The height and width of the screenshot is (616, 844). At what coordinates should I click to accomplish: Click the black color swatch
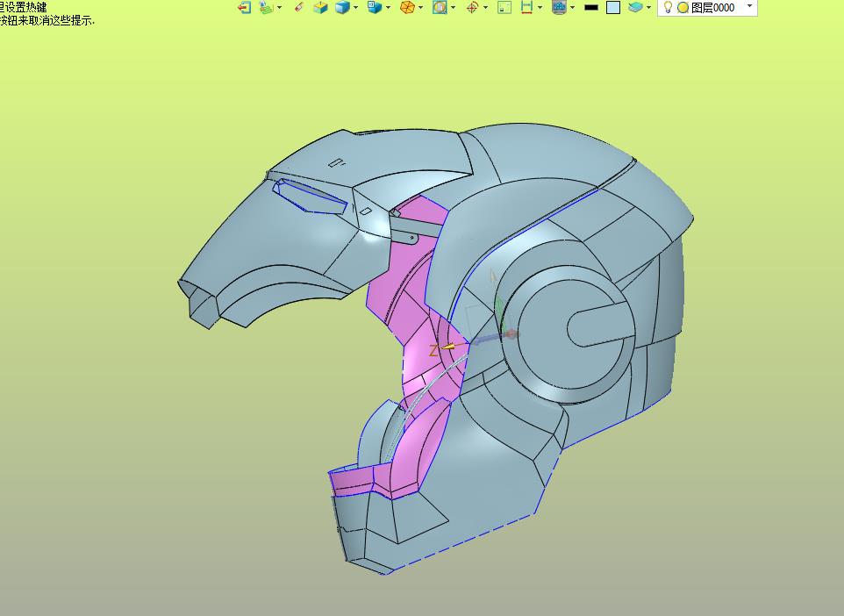(x=591, y=8)
